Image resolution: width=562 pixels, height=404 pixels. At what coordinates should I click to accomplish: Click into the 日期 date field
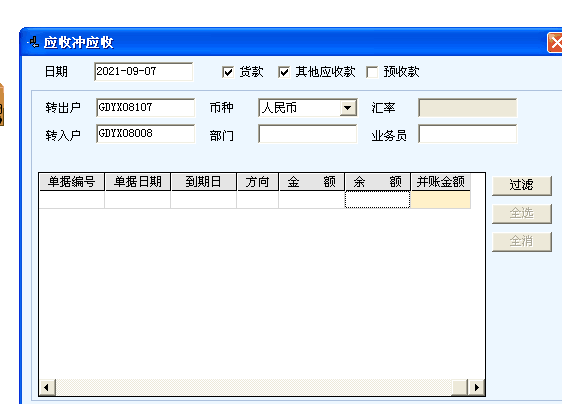point(143,71)
